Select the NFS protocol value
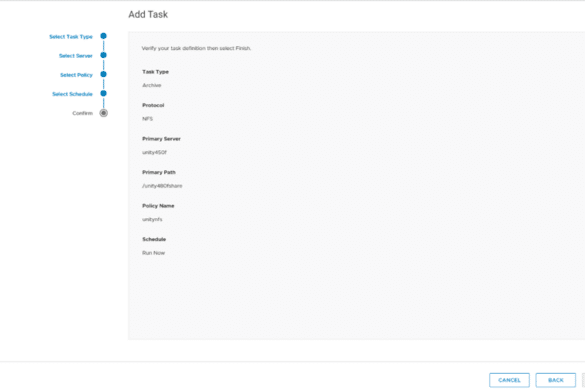This screenshot has width=585, height=390. (x=147, y=119)
